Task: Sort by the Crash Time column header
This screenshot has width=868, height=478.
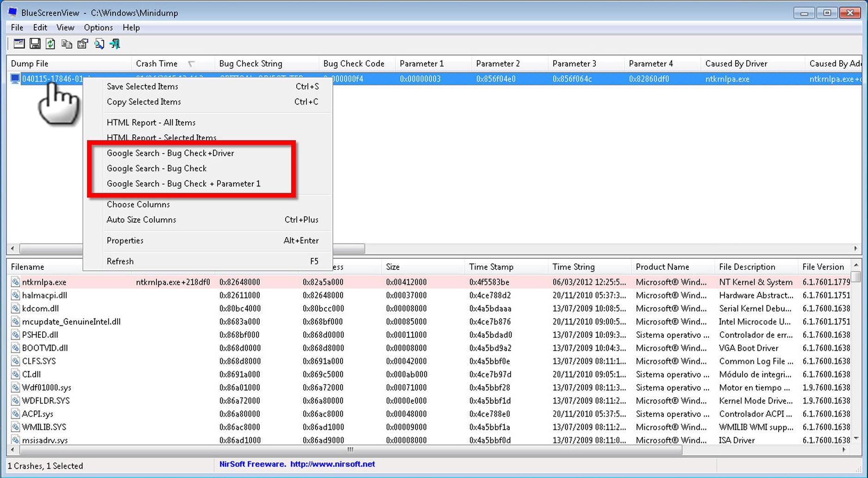Action: point(156,64)
